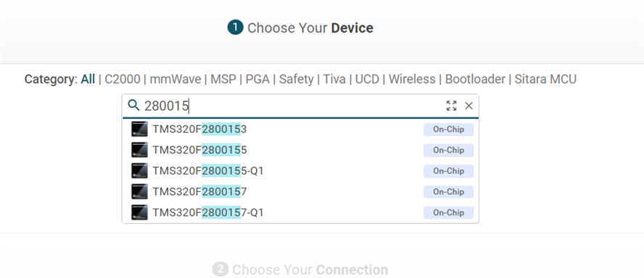Pick TMS320F2800153 device entry
Image resolution: width=644 pixels, height=278 pixels.
click(300, 129)
